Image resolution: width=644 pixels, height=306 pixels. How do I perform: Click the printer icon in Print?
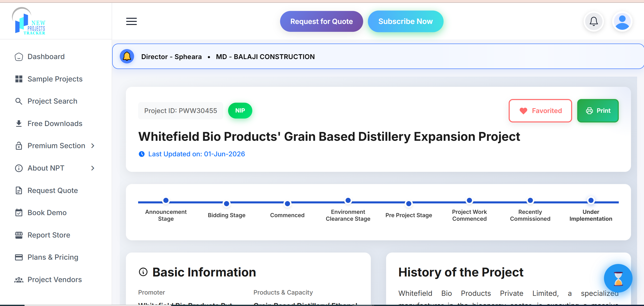[x=589, y=111]
